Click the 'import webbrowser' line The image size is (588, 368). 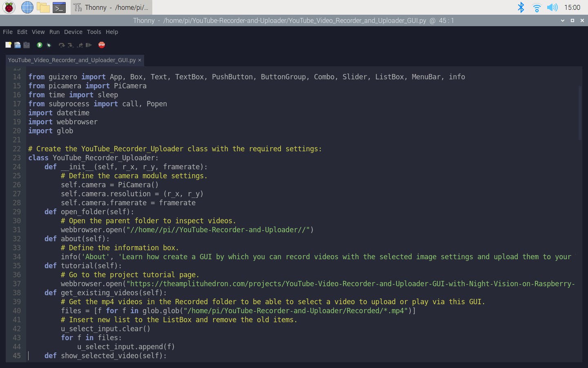point(63,122)
